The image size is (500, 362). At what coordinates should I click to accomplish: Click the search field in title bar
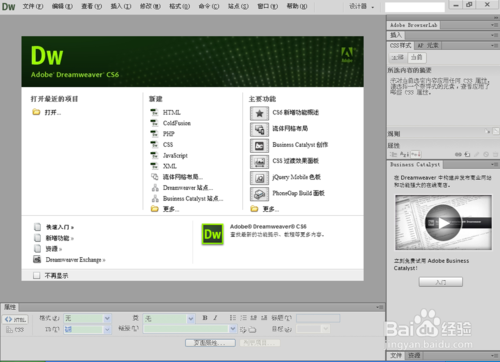tap(415, 7)
